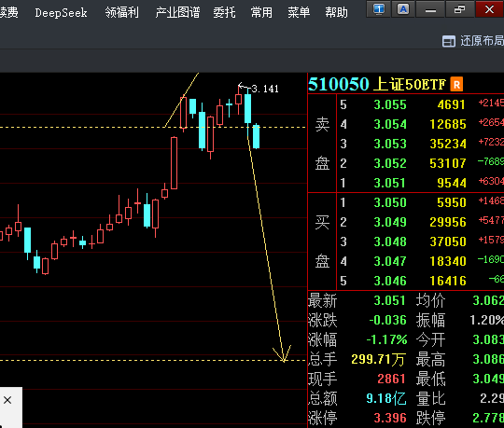504x428 pixels.
Task: Open the 菜单 menu
Action: (x=299, y=13)
